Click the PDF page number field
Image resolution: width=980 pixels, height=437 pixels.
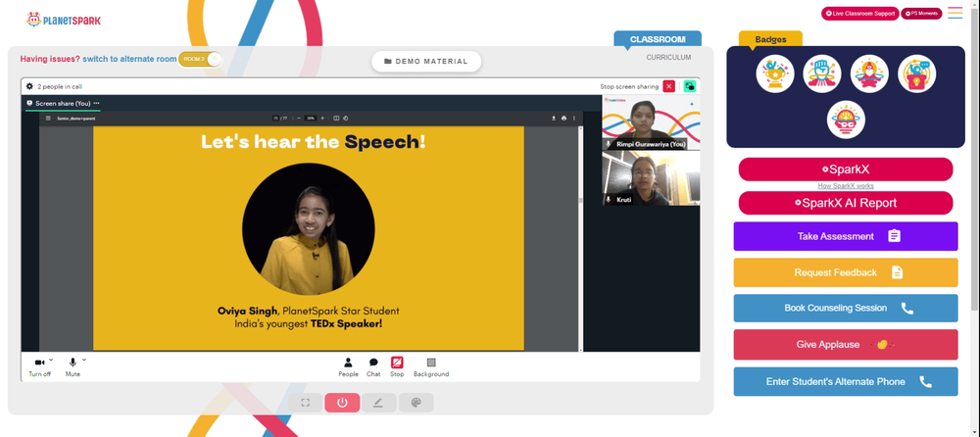[275, 119]
